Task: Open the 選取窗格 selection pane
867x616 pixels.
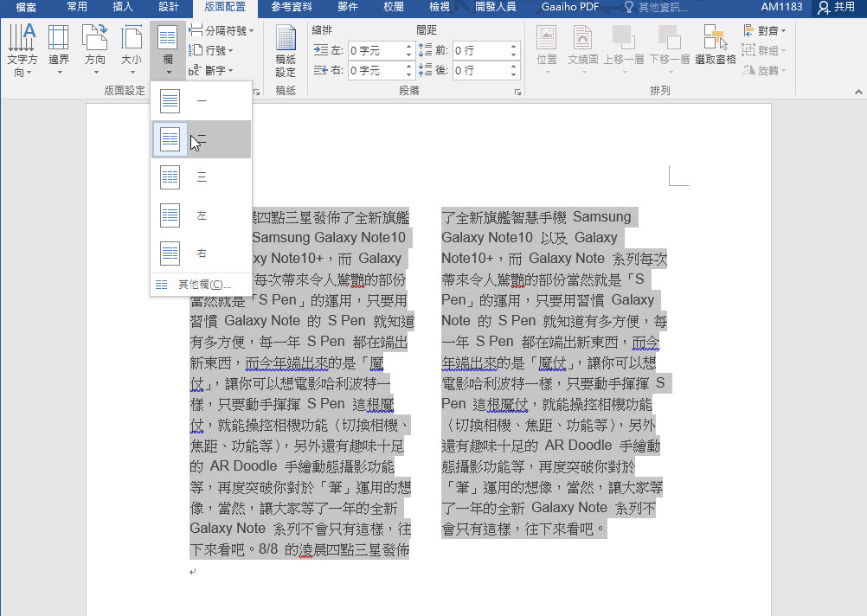Action: point(715,44)
